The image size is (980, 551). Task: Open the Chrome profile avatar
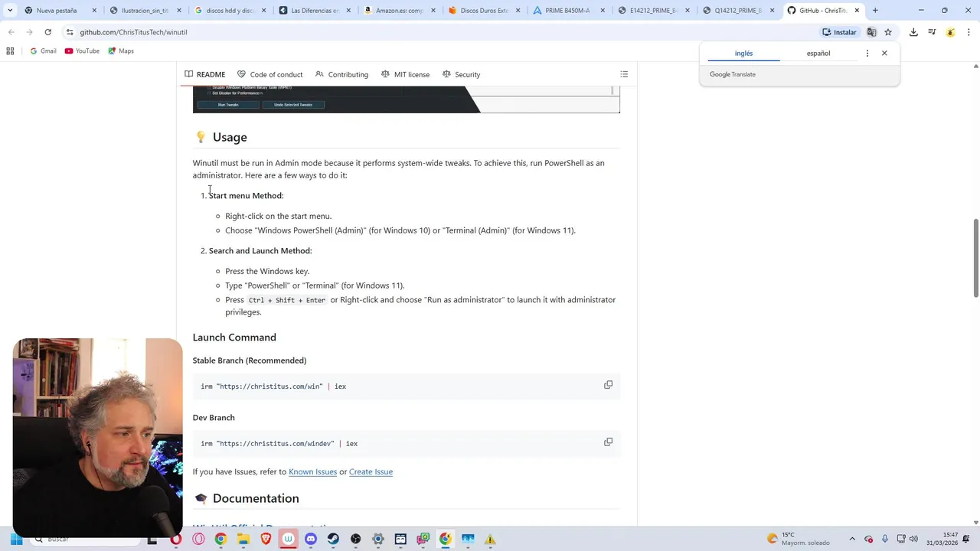point(950,32)
